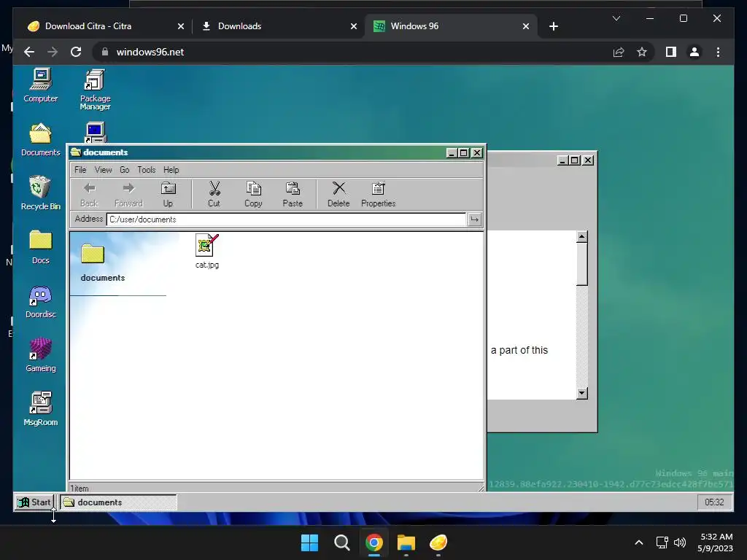Viewport: 747px width, 560px height.
Task: Maximize the documents window
Action: 464,153
